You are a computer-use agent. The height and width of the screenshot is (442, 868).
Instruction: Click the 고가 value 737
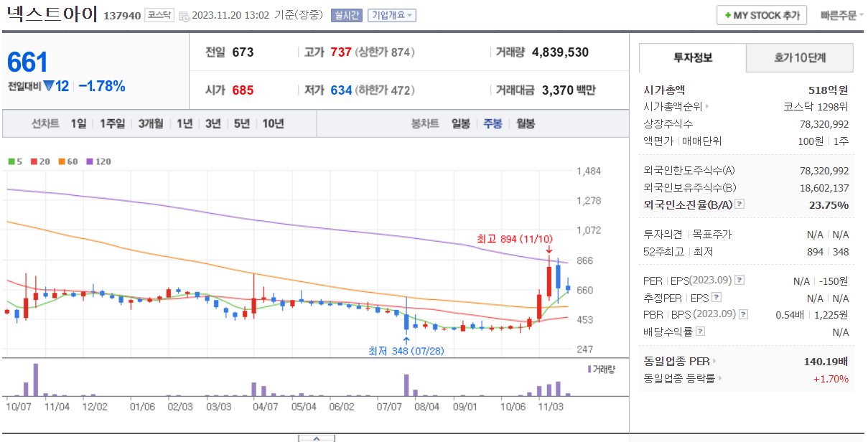click(x=341, y=52)
